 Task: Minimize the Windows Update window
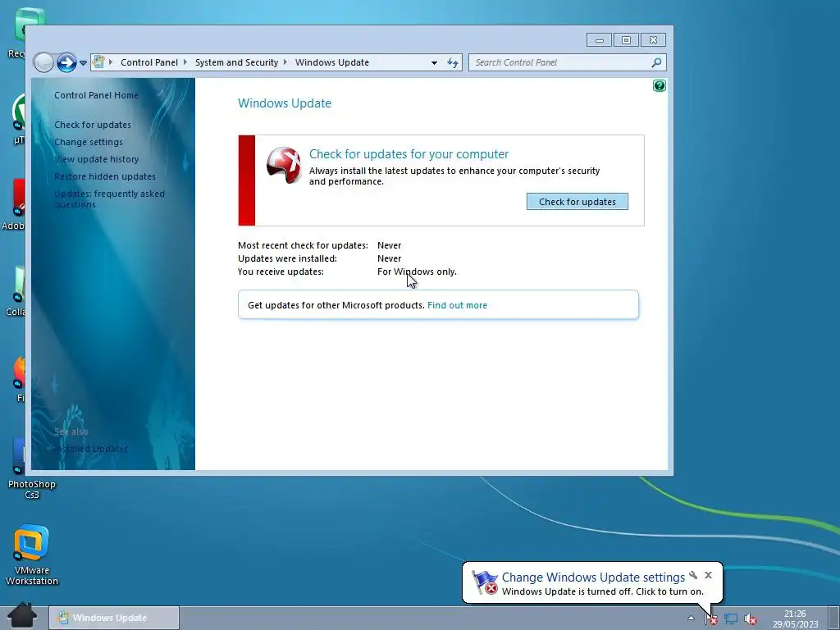click(599, 40)
